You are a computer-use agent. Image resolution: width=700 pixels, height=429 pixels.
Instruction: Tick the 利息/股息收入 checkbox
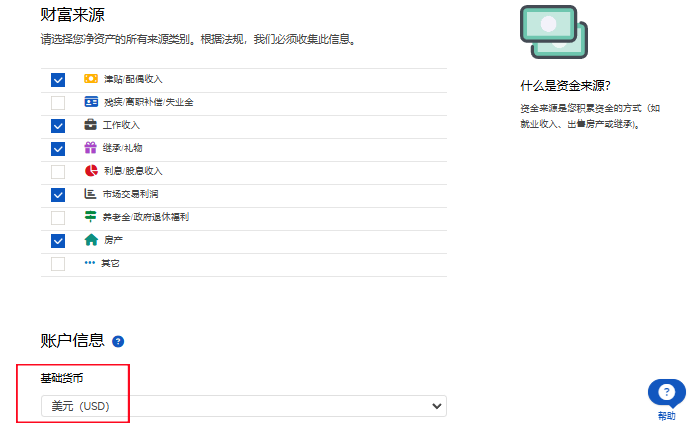(x=58, y=171)
